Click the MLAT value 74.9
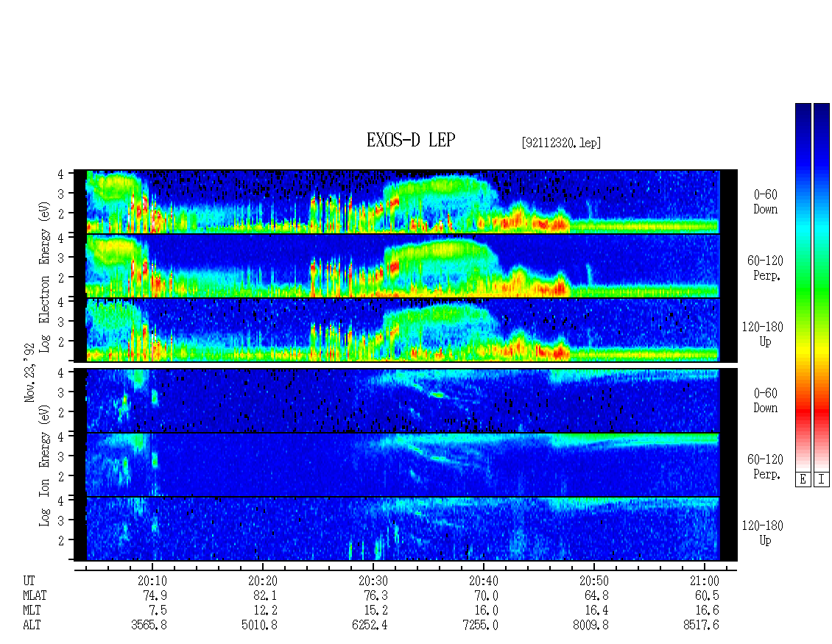The height and width of the screenshot is (644, 832). (155, 595)
